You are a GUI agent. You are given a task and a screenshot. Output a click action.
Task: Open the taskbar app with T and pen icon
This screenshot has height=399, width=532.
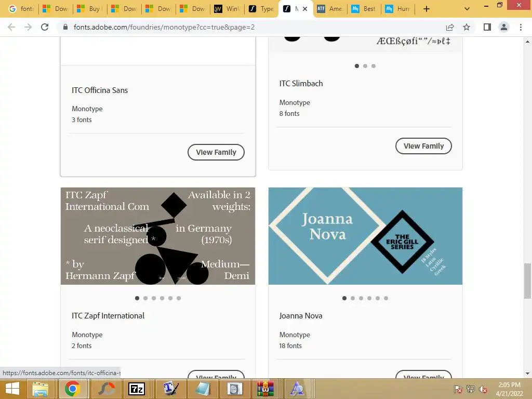coord(170,389)
